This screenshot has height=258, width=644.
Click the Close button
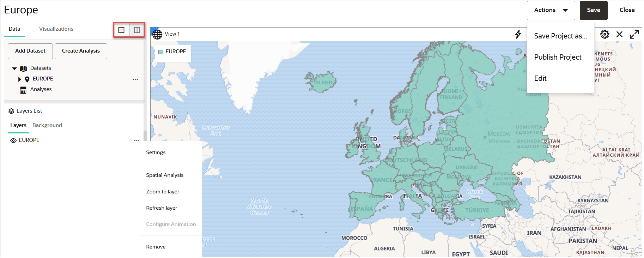click(627, 10)
